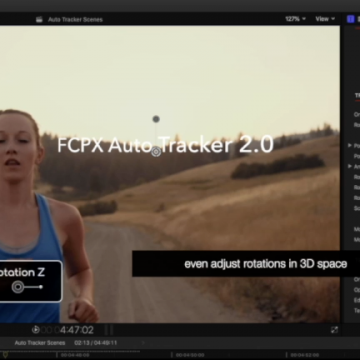Grab the rotation handle dot above the title

(156, 119)
